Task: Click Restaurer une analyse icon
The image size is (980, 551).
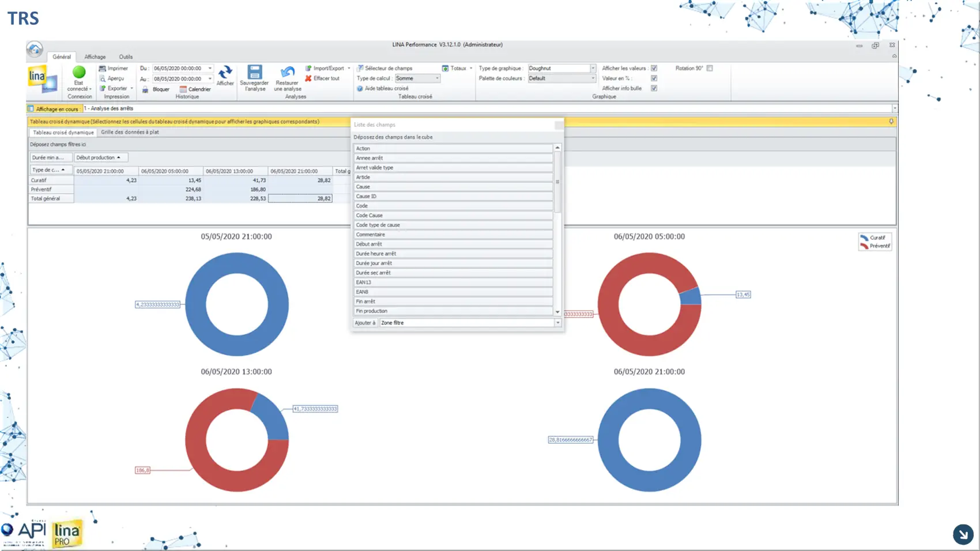Action: coord(287,72)
